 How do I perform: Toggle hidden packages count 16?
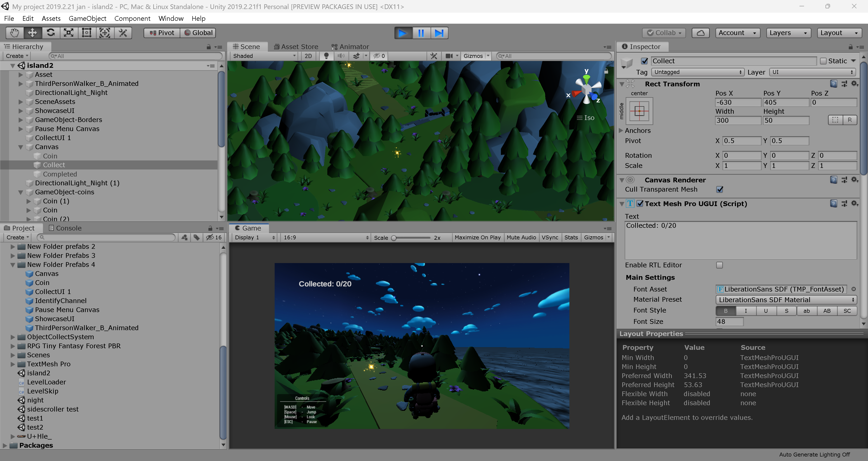(214, 237)
